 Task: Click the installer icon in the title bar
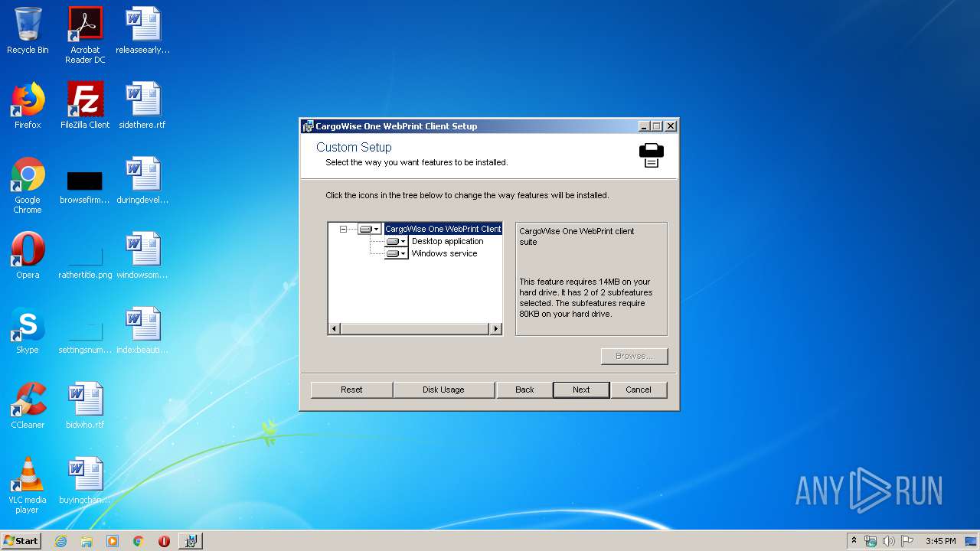(x=308, y=126)
